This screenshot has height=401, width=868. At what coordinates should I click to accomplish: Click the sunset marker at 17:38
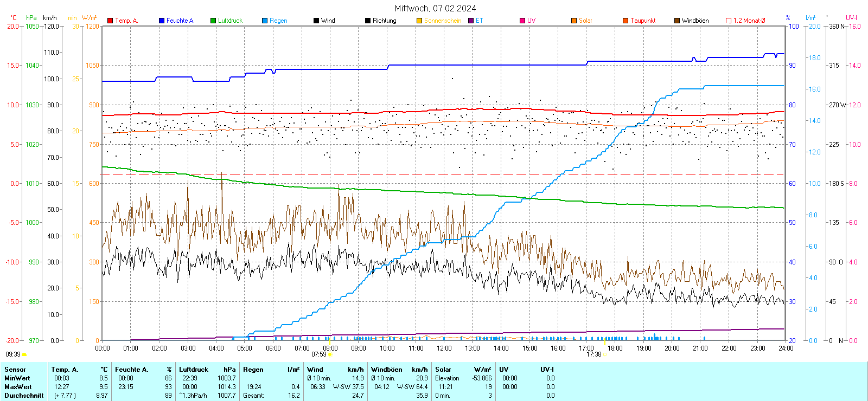coord(605,354)
